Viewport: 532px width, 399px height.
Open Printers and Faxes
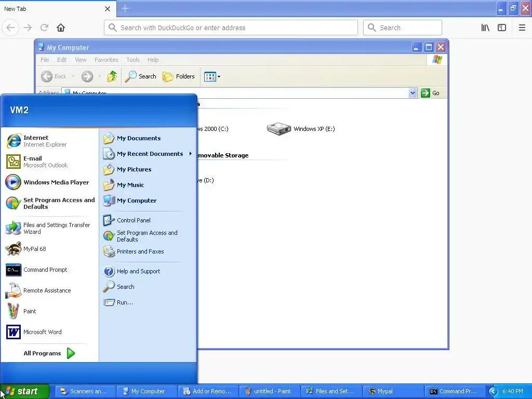point(148,251)
